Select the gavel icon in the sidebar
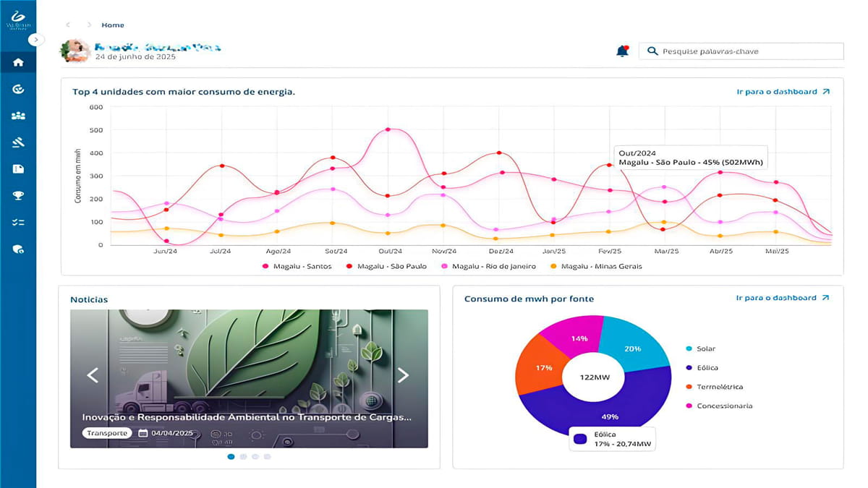 pos(18,142)
